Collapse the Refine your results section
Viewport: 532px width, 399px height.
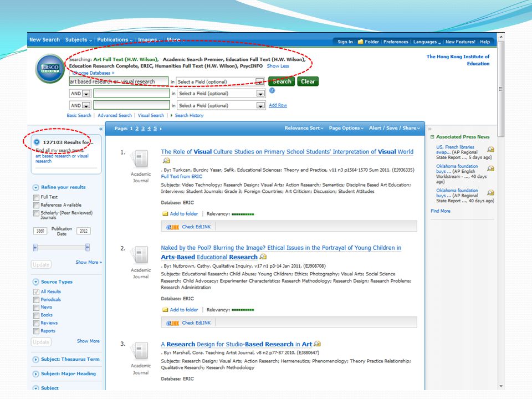coord(35,188)
